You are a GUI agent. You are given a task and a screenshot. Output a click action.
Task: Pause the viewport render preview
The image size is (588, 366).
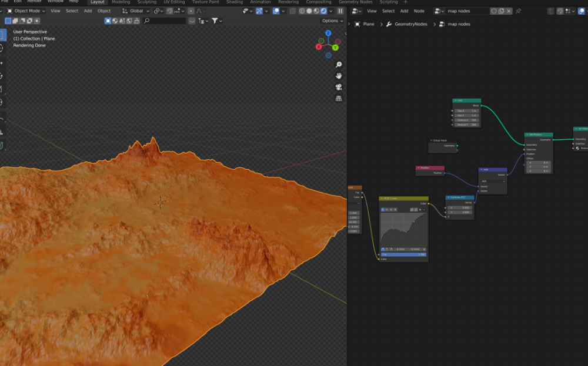click(340, 11)
